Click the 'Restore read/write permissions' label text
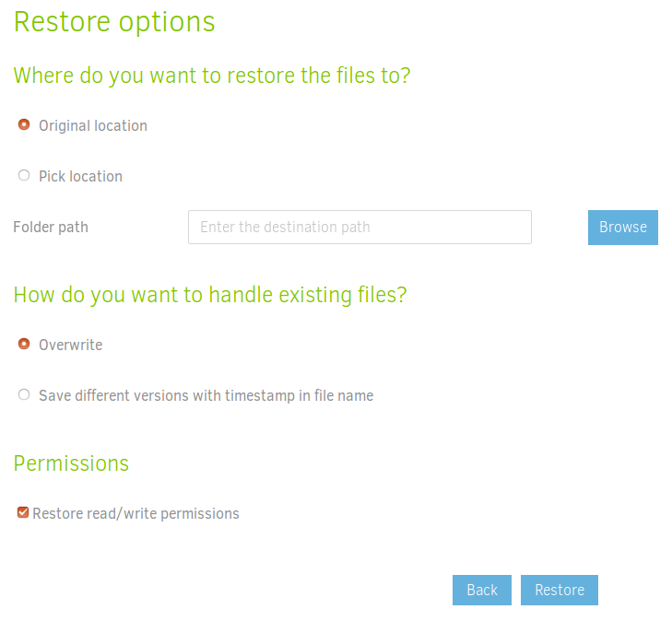 tap(136, 513)
